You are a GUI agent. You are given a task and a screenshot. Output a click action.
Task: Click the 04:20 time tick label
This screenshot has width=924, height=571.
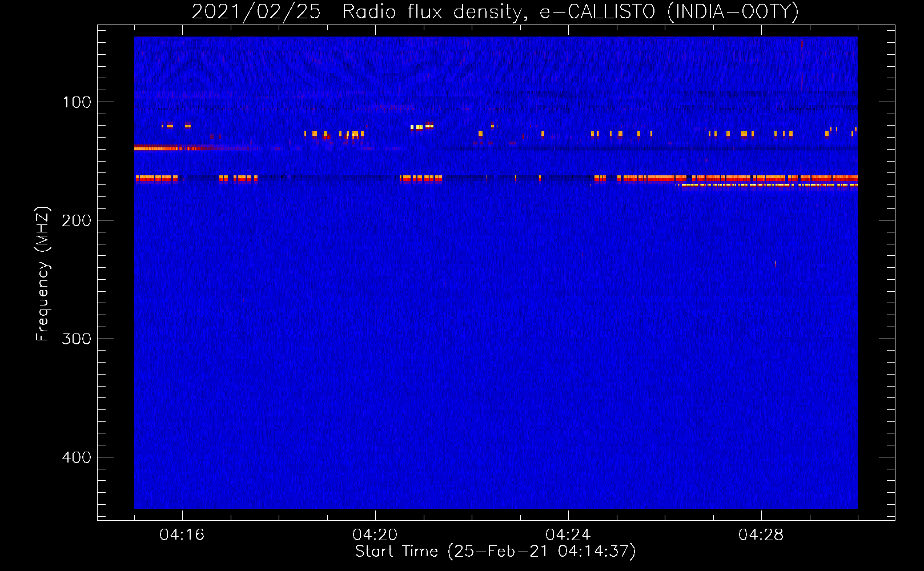coord(375,535)
